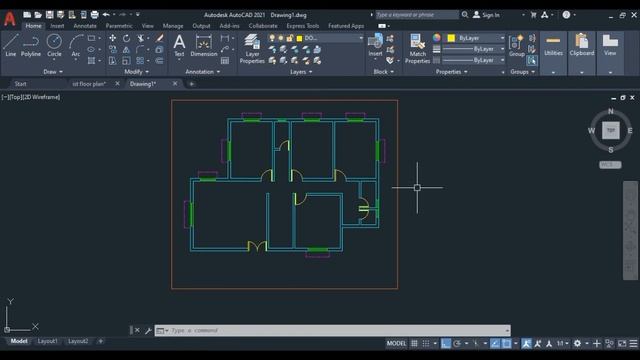The image size is (640, 360).
Task: Click the keyword search box
Action: (417, 15)
